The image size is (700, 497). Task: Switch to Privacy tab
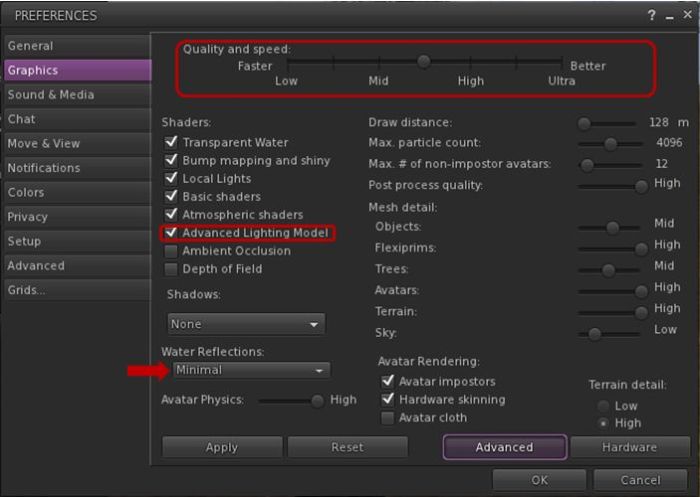77,217
